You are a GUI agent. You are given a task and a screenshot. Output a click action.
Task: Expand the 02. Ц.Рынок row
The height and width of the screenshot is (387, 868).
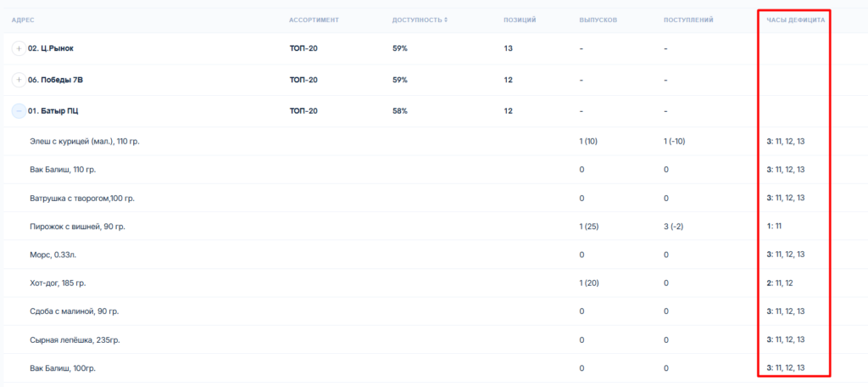point(19,48)
